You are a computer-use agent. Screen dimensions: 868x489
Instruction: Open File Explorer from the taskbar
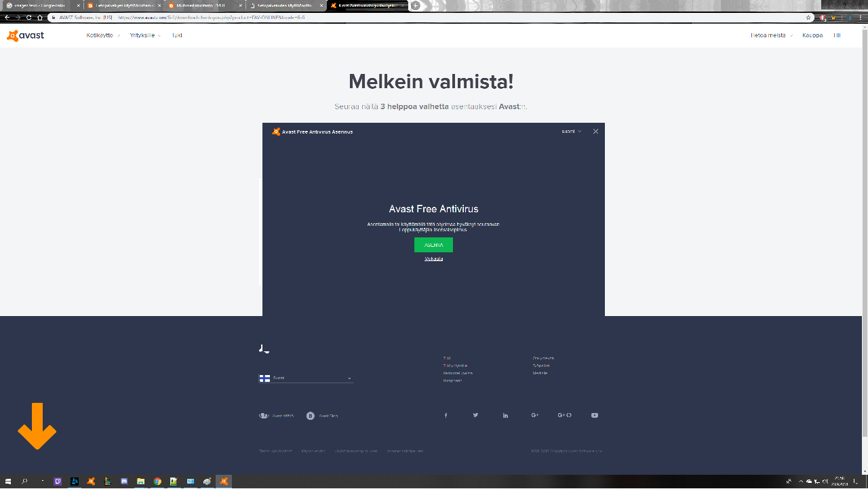(140, 482)
